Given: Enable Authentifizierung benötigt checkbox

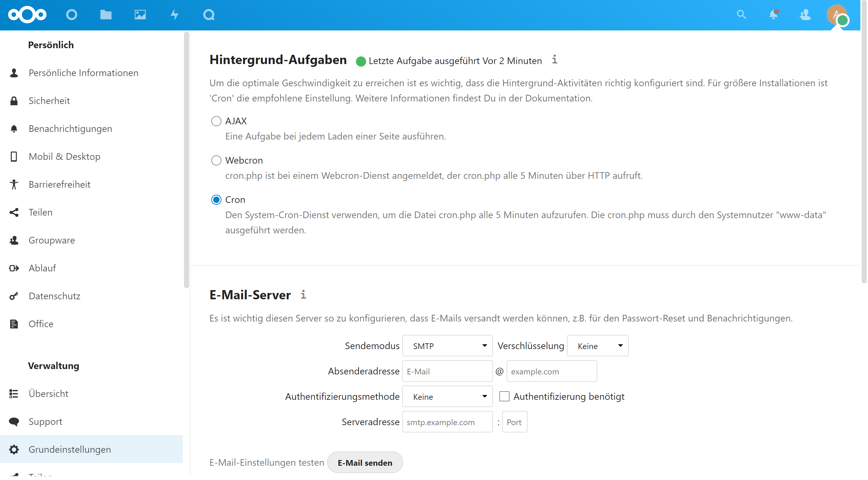Looking at the screenshot, I should click(504, 397).
